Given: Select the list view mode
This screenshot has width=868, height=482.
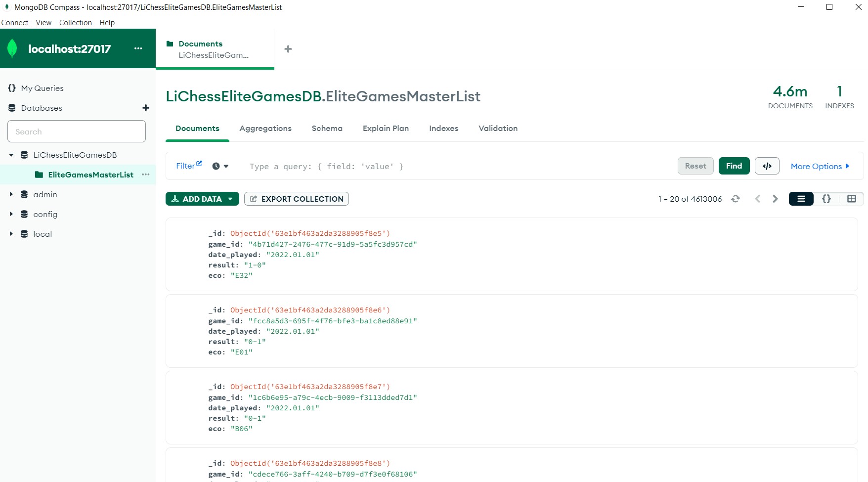Looking at the screenshot, I should 801,198.
